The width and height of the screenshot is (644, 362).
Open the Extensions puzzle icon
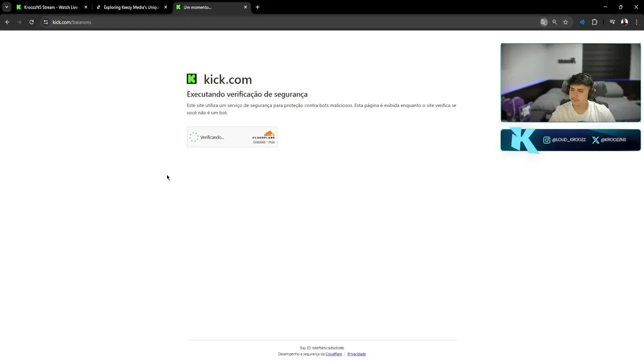coord(595,22)
